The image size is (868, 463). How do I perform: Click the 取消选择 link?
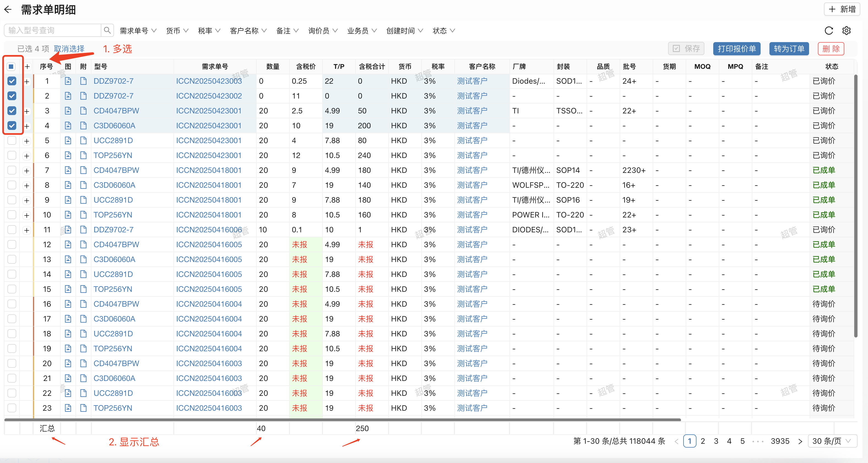coord(69,49)
